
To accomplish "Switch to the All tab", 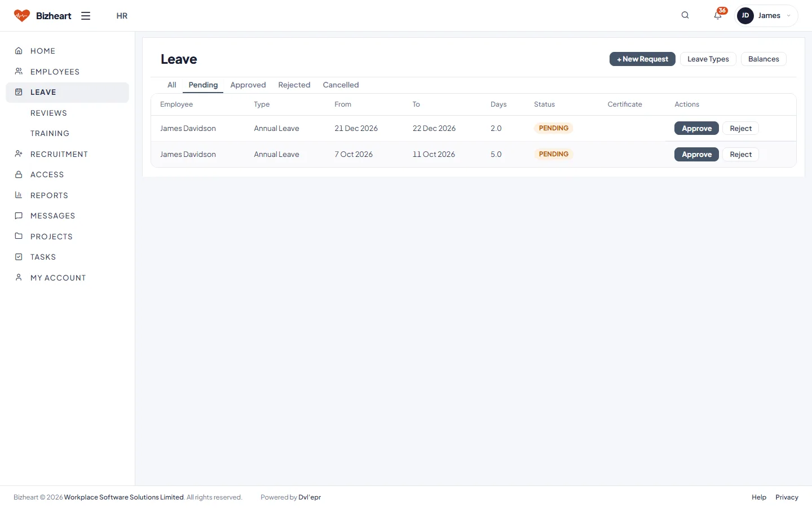I will pyautogui.click(x=172, y=85).
